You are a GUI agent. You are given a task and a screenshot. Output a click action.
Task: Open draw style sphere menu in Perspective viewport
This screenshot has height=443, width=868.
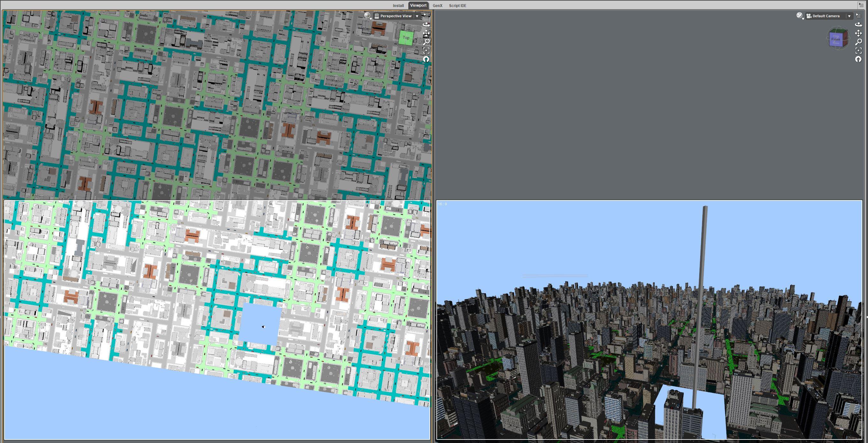point(367,16)
